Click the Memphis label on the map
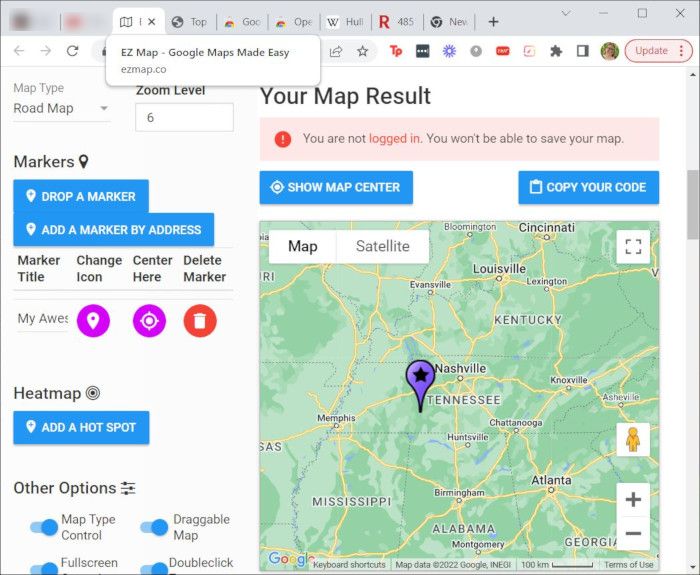This screenshot has height=575, width=700. tap(336, 418)
